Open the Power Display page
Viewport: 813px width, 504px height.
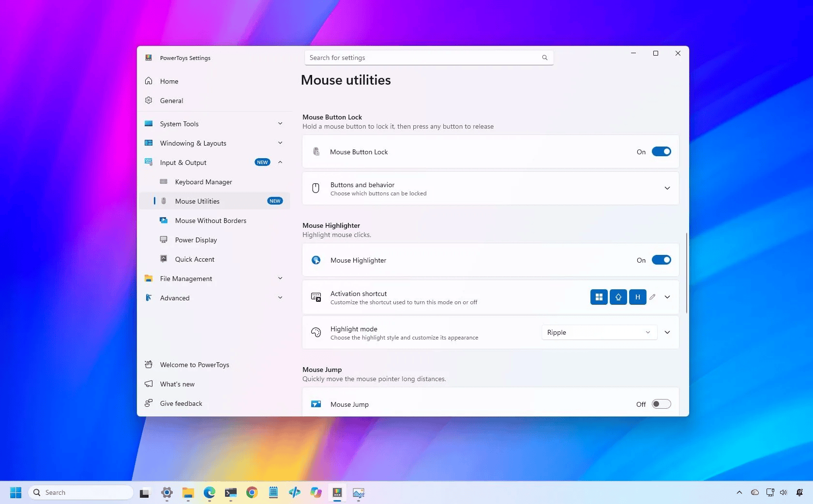214,240
